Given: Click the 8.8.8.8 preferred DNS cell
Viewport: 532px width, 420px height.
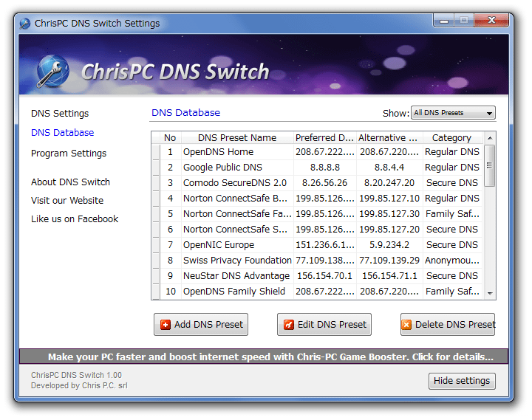Looking at the screenshot, I should pyautogui.click(x=324, y=168).
